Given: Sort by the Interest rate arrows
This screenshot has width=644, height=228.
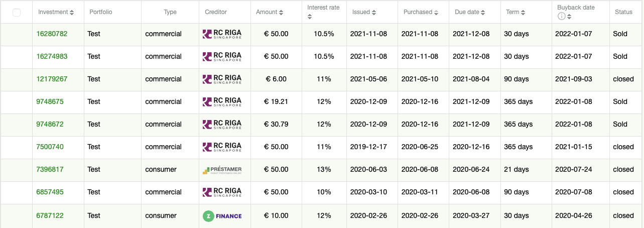Looking at the screenshot, I should (310, 17).
